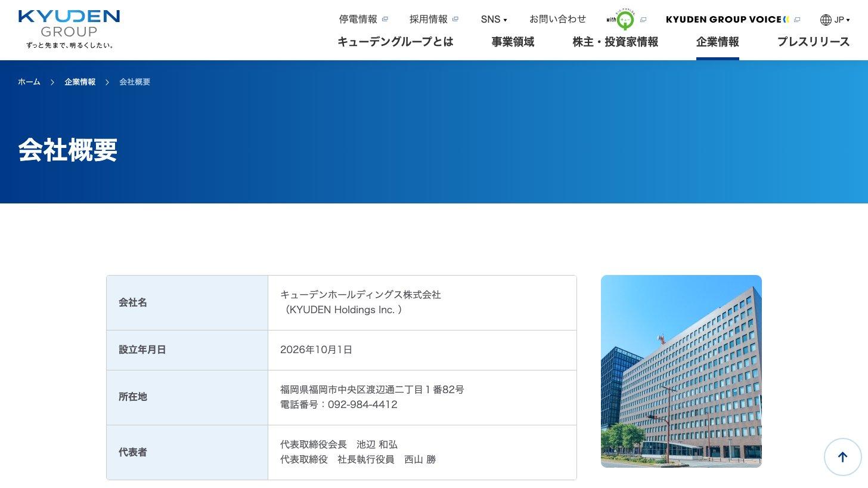Open 株主・投資家情報 menu

click(615, 42)
